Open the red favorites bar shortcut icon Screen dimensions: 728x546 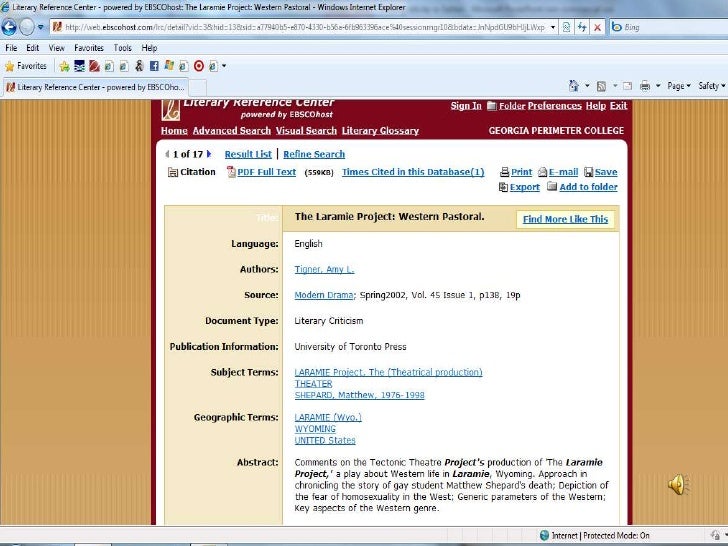[x=94, y=66]
